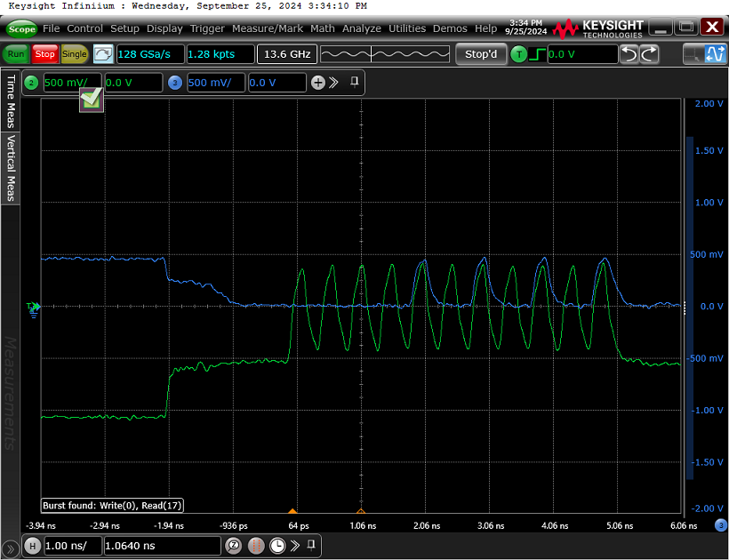Click the orange markers icon in bottom bar
This screenshot has height=560, width=729.
256,546
